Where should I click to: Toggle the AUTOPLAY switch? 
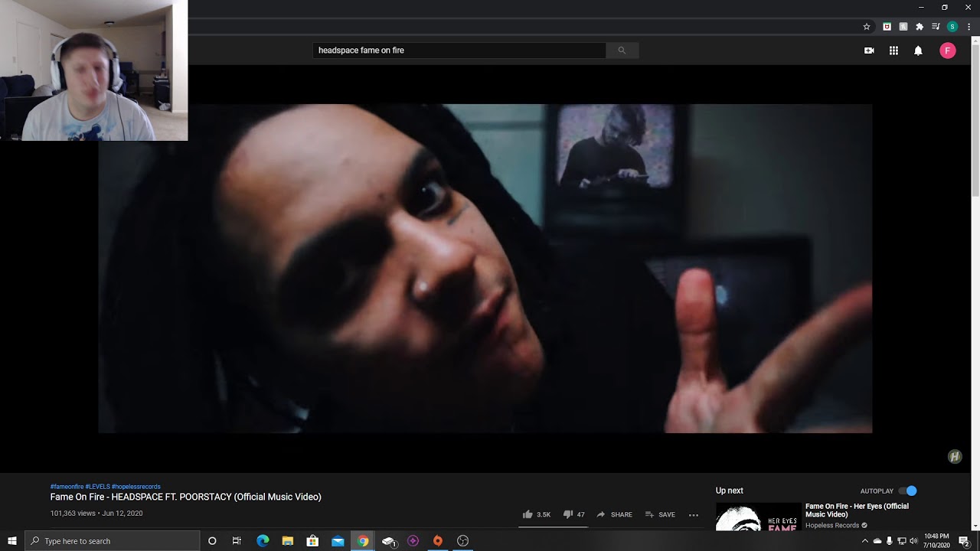pyautogui.click(x=908, y=491)
